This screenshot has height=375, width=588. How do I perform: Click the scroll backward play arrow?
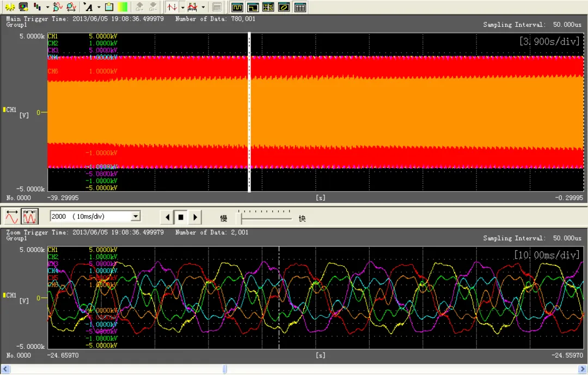coord(168,217)
